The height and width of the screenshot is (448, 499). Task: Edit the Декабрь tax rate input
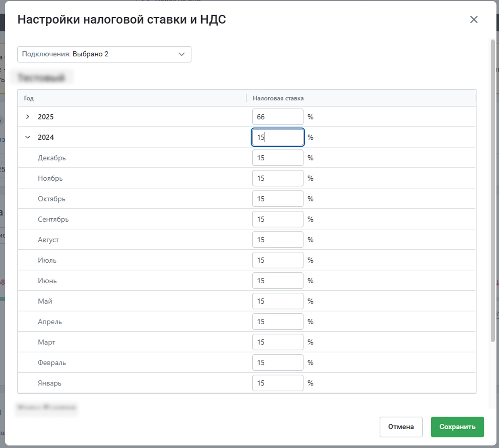click(x=278, y=158)
